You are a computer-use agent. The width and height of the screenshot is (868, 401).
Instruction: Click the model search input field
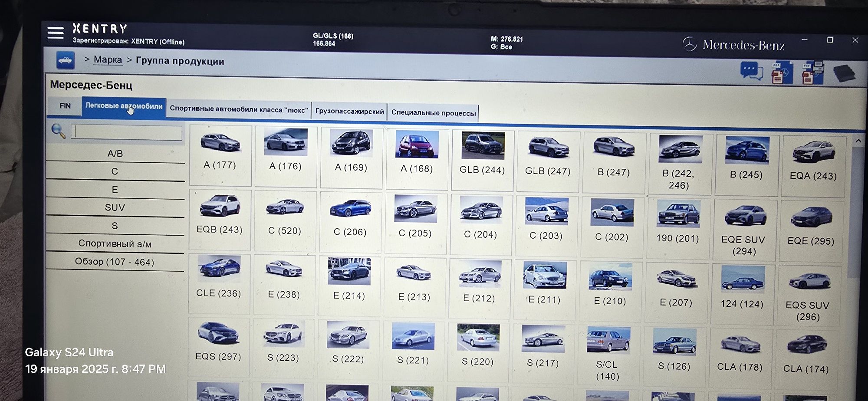click(x=127, y=132)
